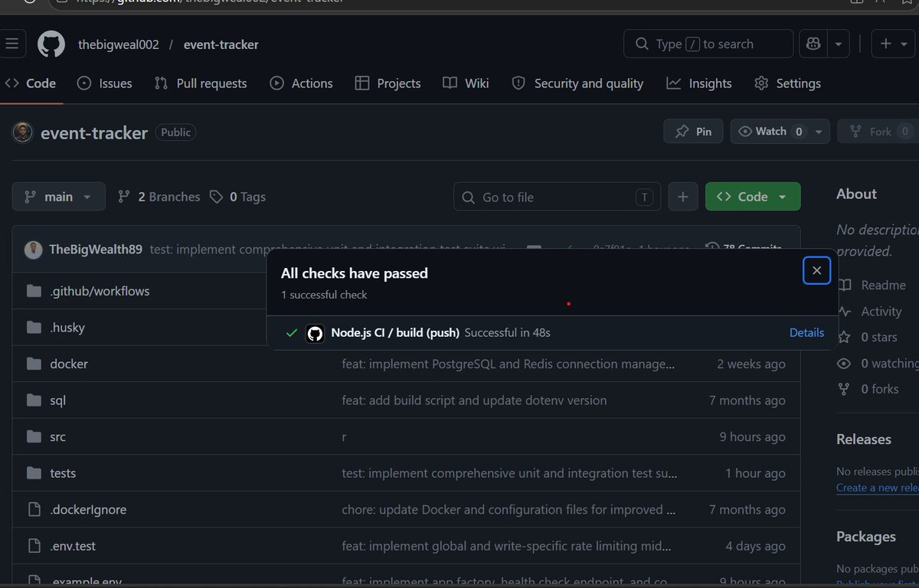
Task: Click the docker folder icon
Action: coord(34,364)
